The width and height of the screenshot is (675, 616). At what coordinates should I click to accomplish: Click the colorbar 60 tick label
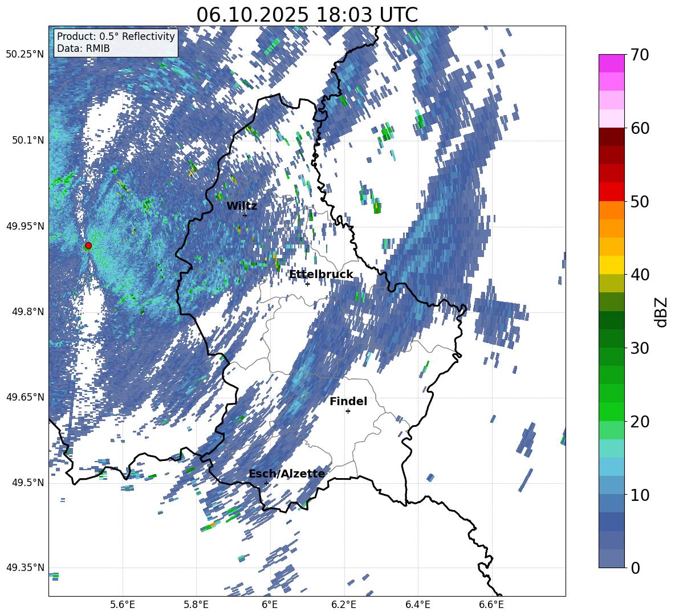(640, 128)
